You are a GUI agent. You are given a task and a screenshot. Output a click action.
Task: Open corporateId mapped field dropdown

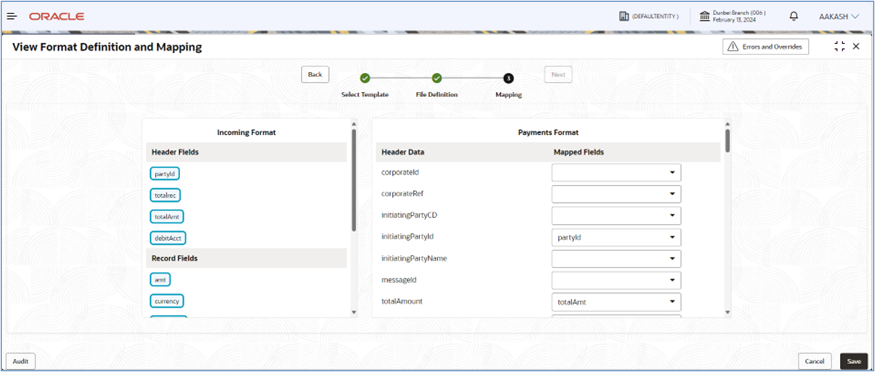tap(616, 173)
